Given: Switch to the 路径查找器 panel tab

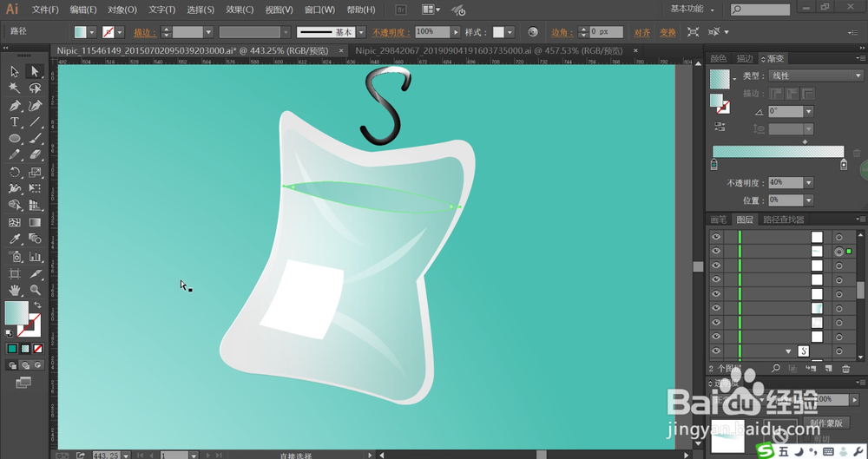Looking at the screenshot, I should point(783,220).
